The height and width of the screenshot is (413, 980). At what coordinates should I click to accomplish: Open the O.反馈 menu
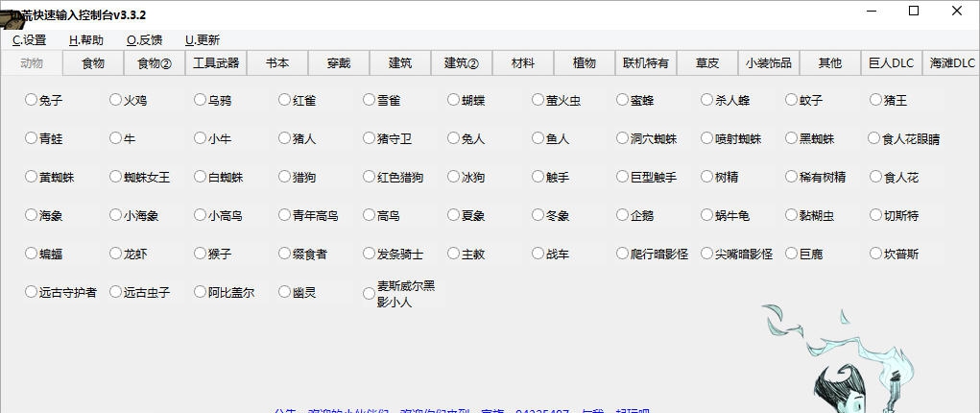[x=144, y=40]
